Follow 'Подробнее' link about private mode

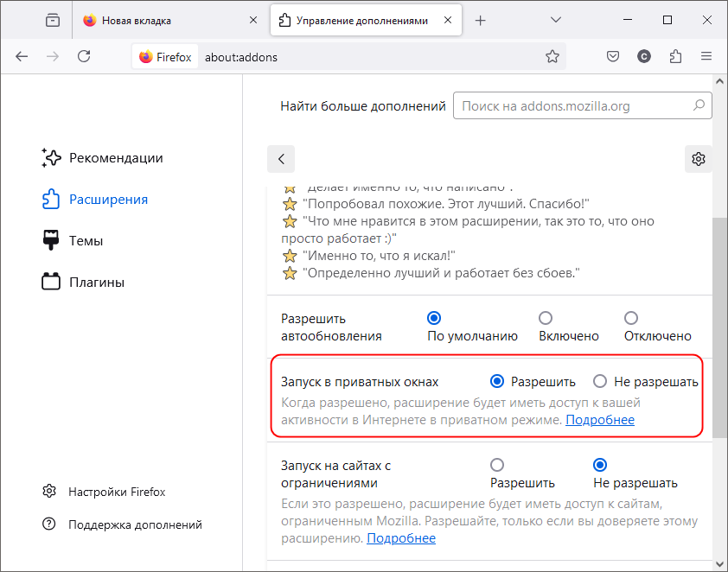tap(600, 420)
